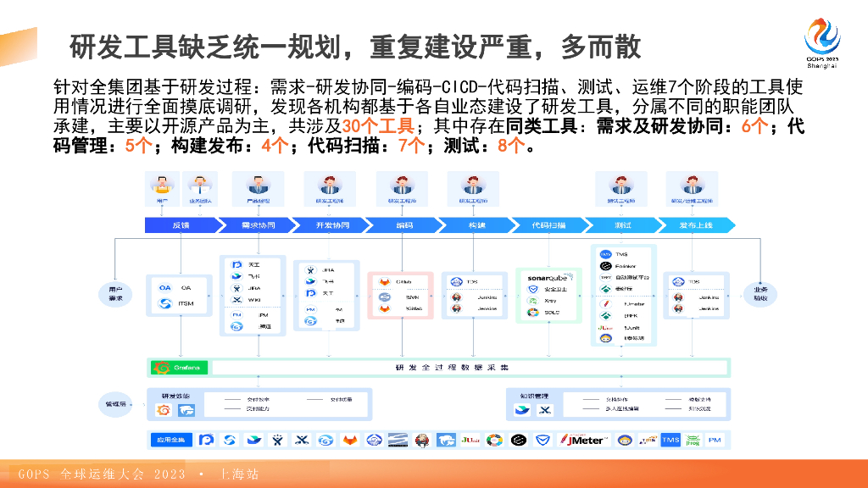Select the 反馈 stage arrow

[x=182, y=225]
